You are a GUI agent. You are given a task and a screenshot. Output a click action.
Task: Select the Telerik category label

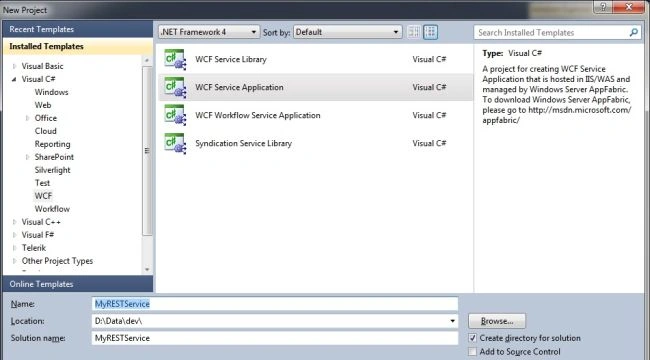point(34,248)
